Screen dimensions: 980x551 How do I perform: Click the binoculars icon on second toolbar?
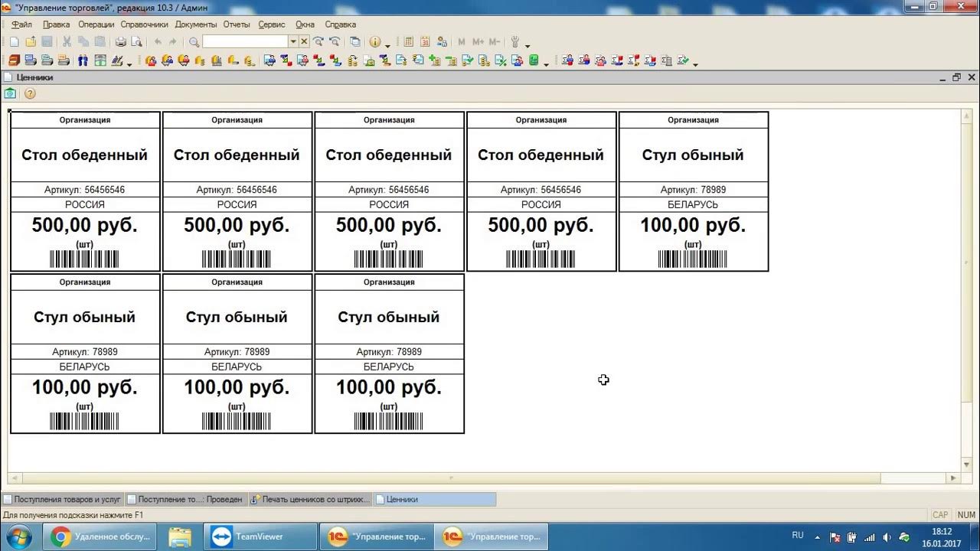click(x=83, y=60)
